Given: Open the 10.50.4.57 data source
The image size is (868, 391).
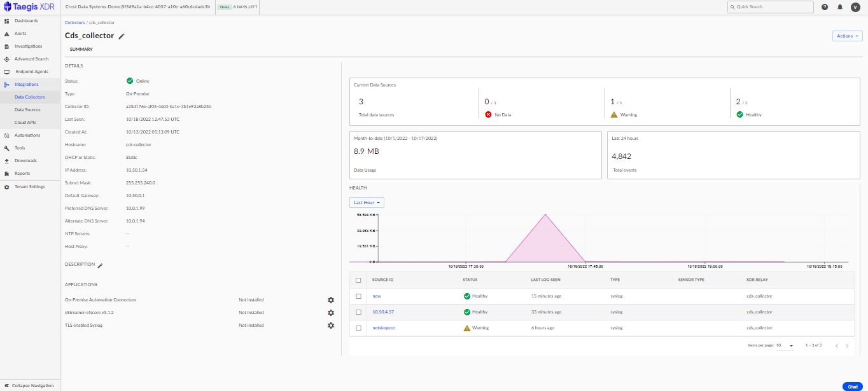Looking at the screenshot, I should [x=382, y=312].
